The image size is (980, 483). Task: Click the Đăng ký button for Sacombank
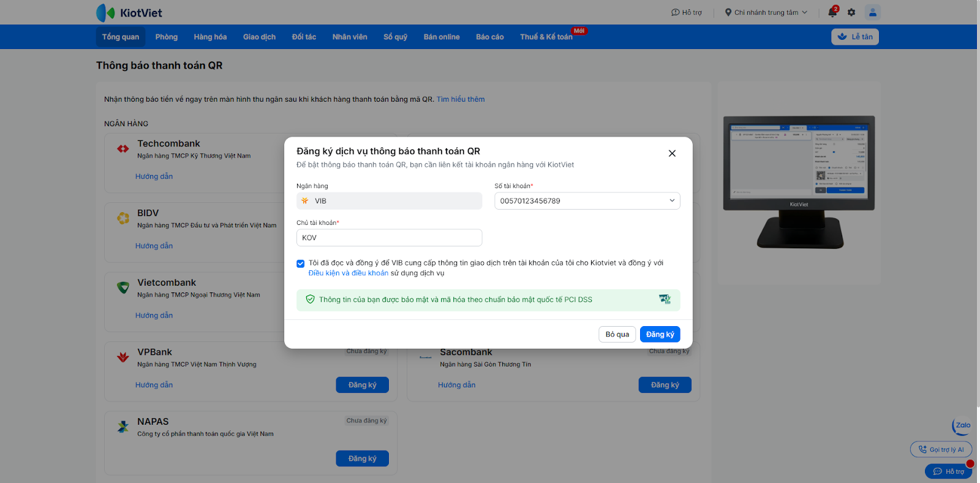[665, 385]
